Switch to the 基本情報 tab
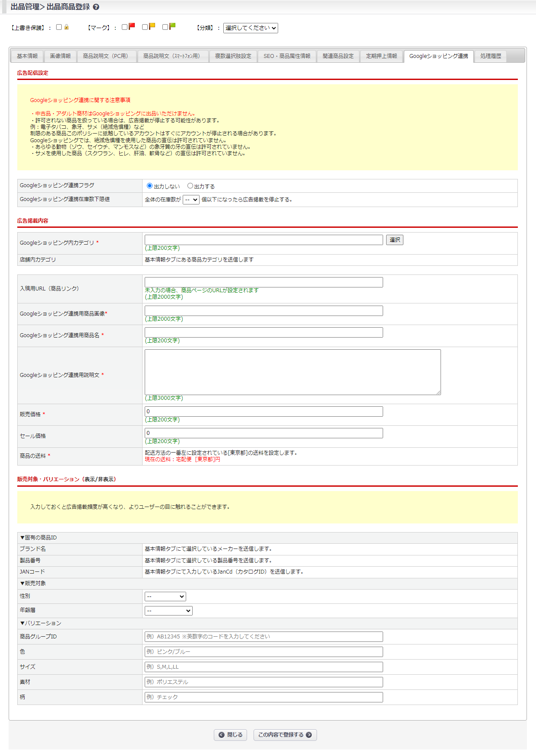Screen dimensions: 536x756 click(27, 56)
